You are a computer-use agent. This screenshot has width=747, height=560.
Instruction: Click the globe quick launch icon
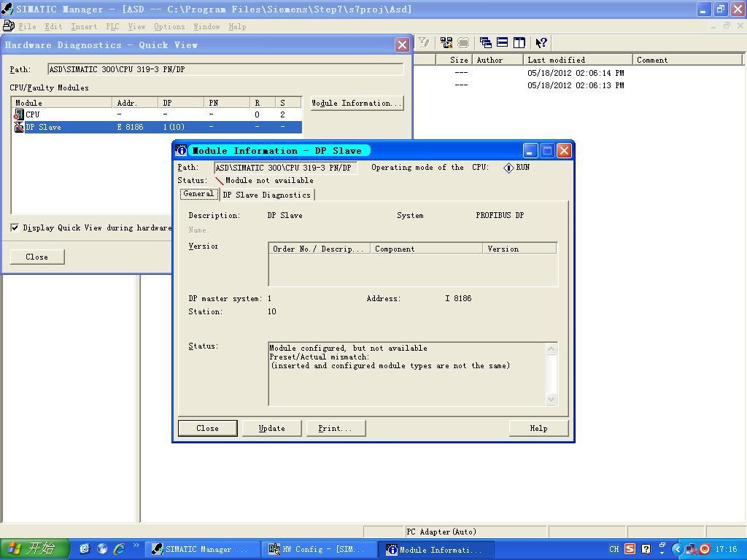pyautogui.click(x=102, y=549)
